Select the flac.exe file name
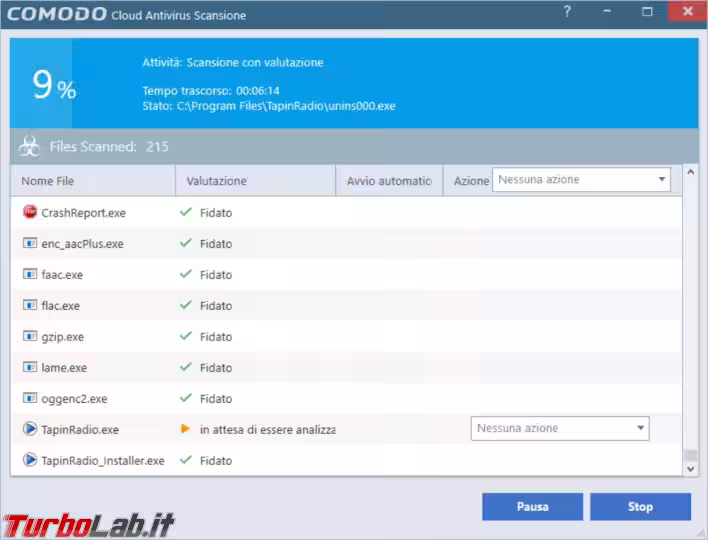The image size is (708, 540). tap(61, 306)
